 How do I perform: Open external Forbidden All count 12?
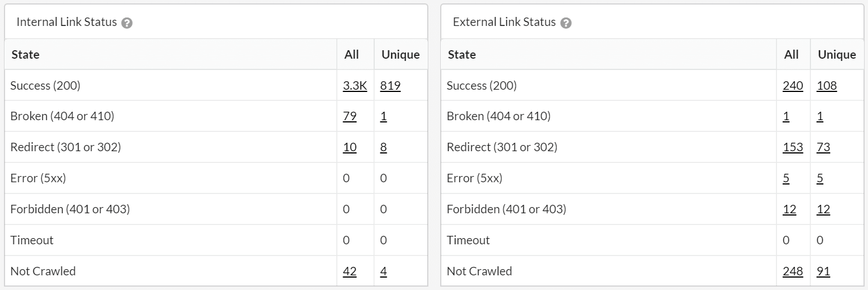tap(790, 210)
